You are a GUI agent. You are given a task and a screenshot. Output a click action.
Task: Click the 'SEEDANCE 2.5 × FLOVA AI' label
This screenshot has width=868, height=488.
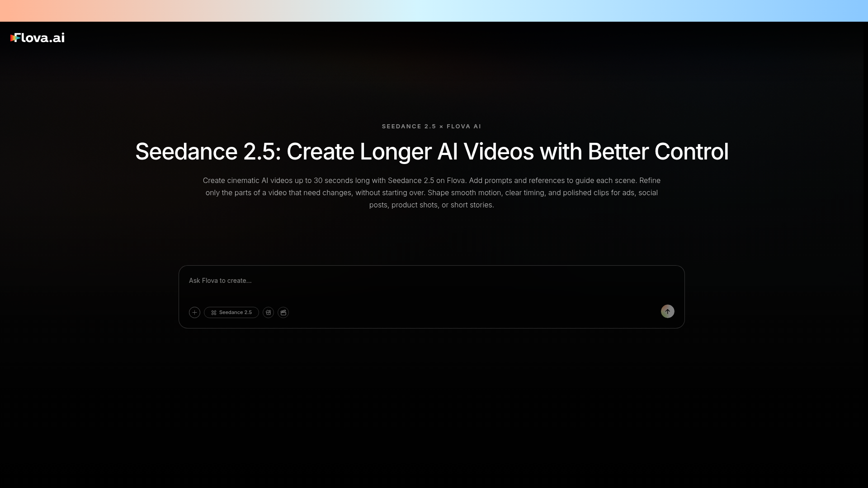point(432,127)
